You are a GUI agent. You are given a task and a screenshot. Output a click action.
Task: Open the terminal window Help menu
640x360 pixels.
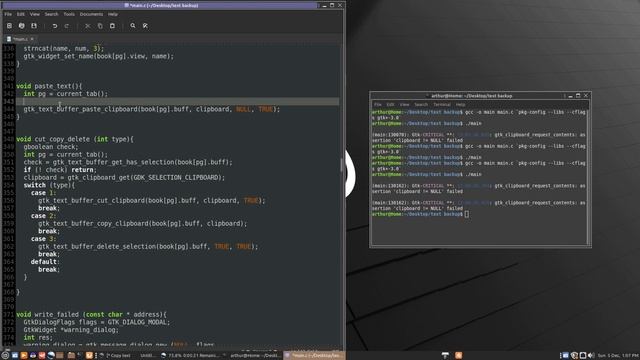pos(460,105)
